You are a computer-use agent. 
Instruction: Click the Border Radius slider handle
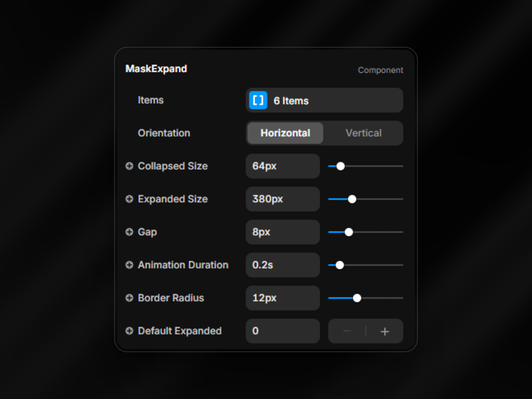point(357,298)
